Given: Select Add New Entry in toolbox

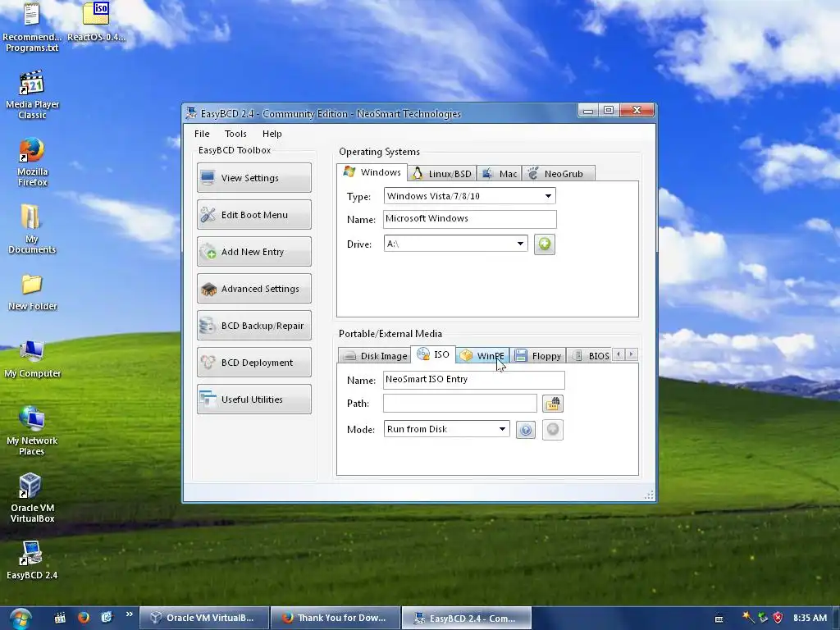Looking at the screenshot, I should (x=254, y=252).
